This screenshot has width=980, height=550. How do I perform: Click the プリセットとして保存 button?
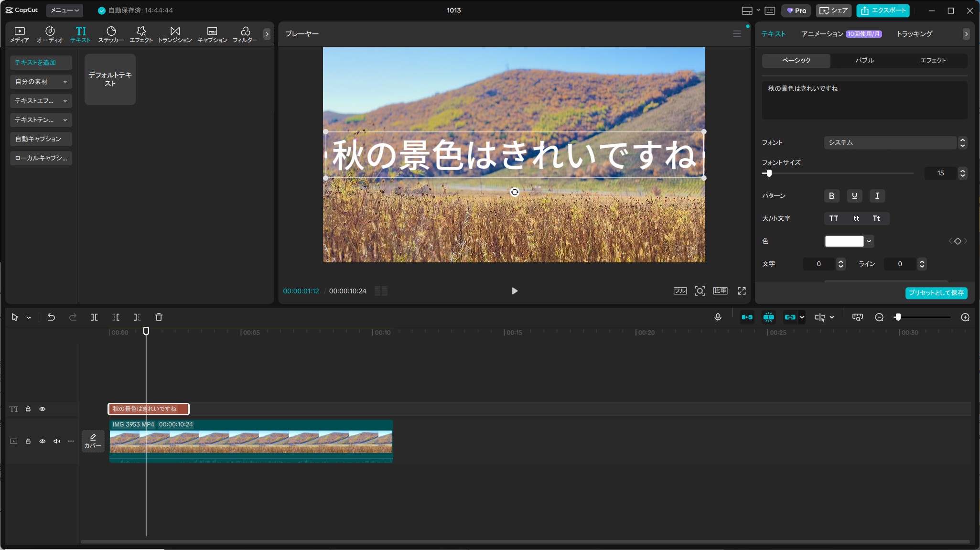(x=936, y=293)
